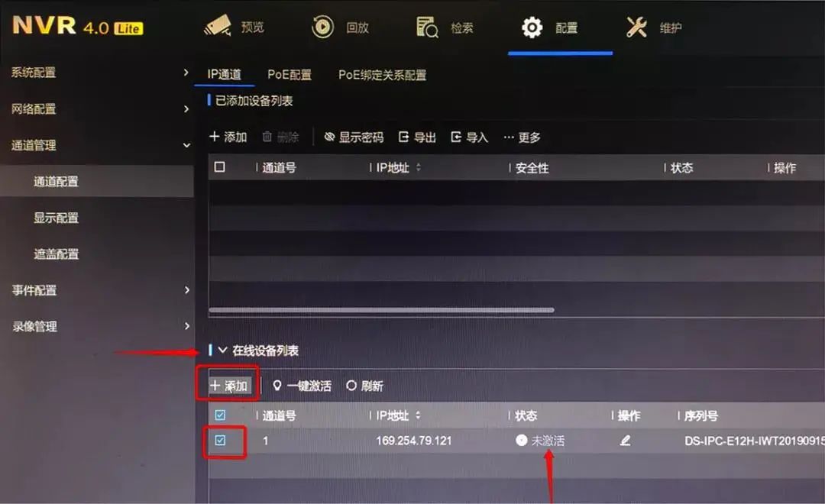
Task: Uncheck the select-all box in online device list
Action: 220,415
